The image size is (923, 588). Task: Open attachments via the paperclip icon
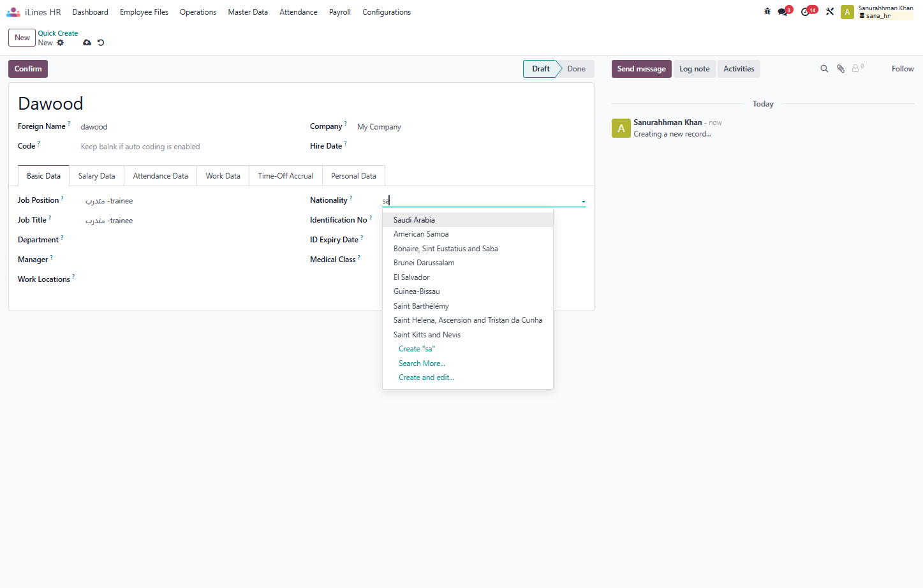841,69
